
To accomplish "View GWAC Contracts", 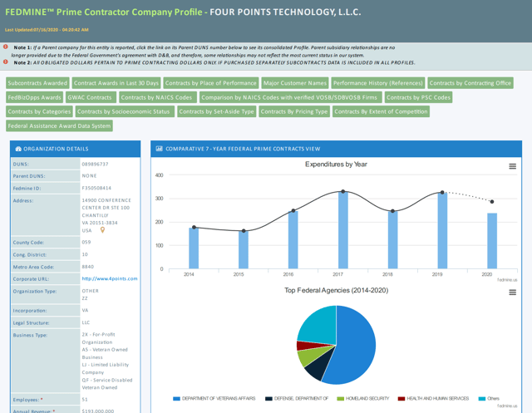I will 90,97.
